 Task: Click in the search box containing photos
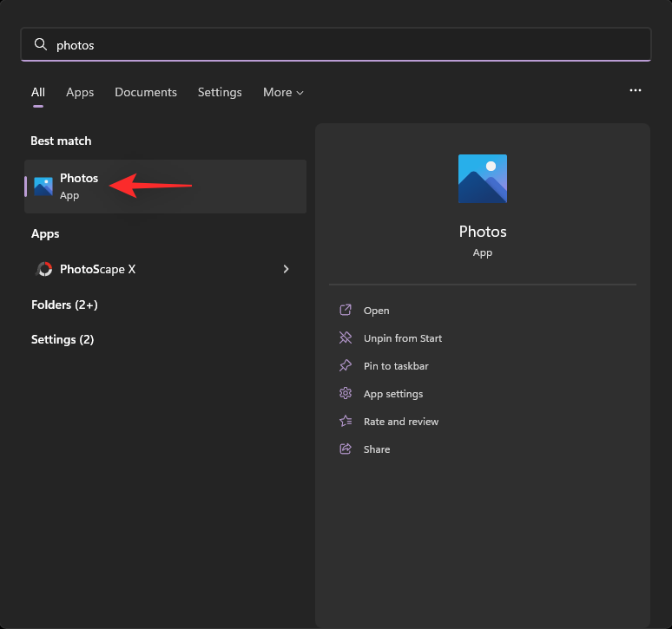[336, 44]
